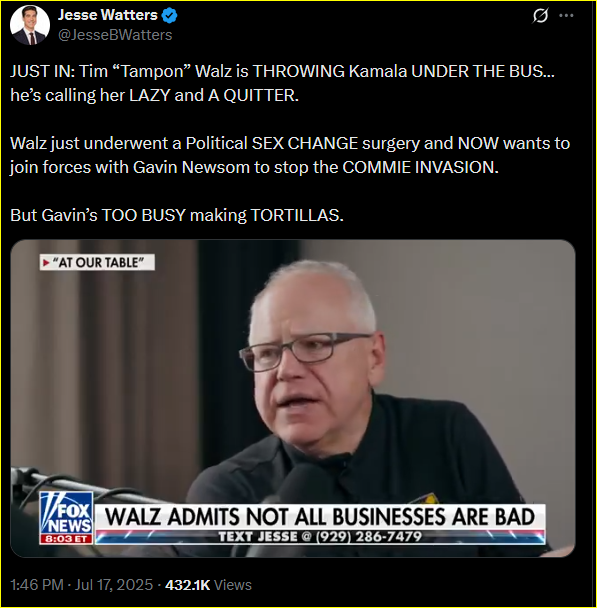View the 432.1K Views count
Viewport: 597px width, 608px height.
pos(208,585)
